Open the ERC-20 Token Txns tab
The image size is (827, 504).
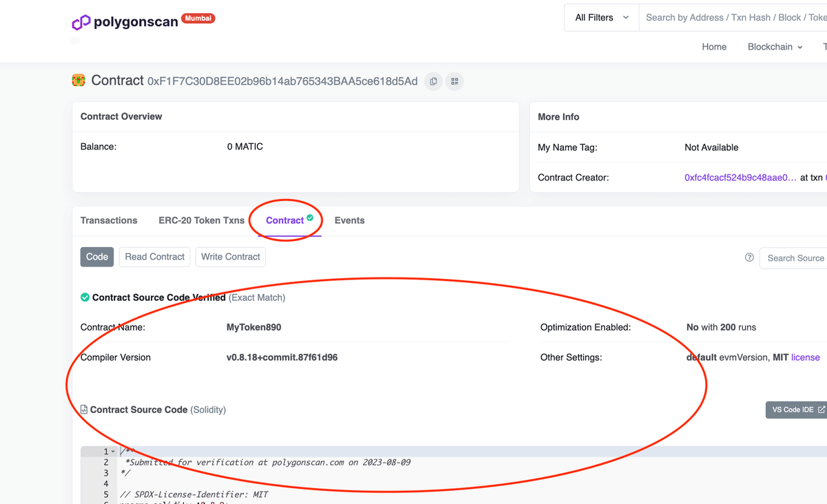(x=201, y=220)
